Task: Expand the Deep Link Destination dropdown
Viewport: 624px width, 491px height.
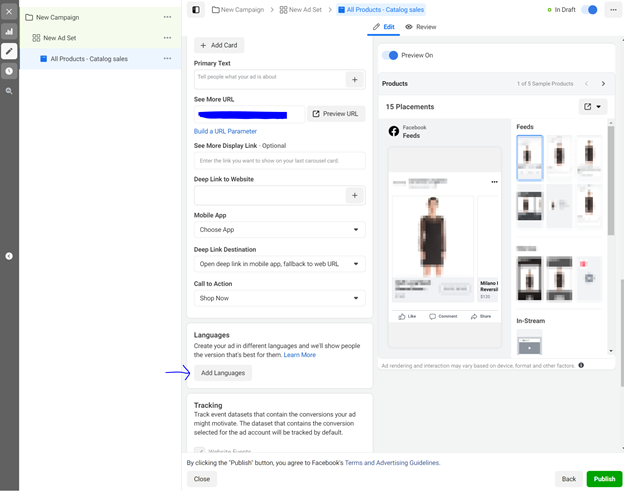Action: pos(279,264)
